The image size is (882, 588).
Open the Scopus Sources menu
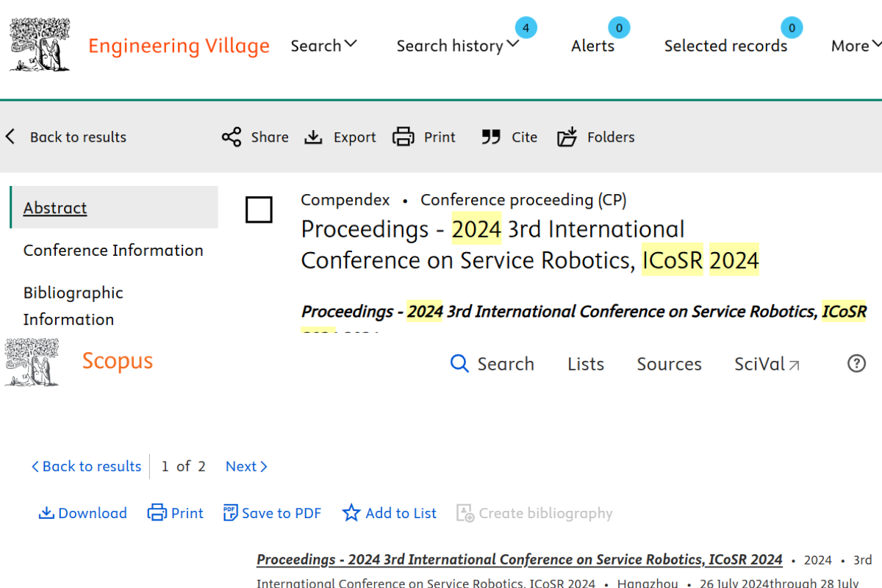669,364
